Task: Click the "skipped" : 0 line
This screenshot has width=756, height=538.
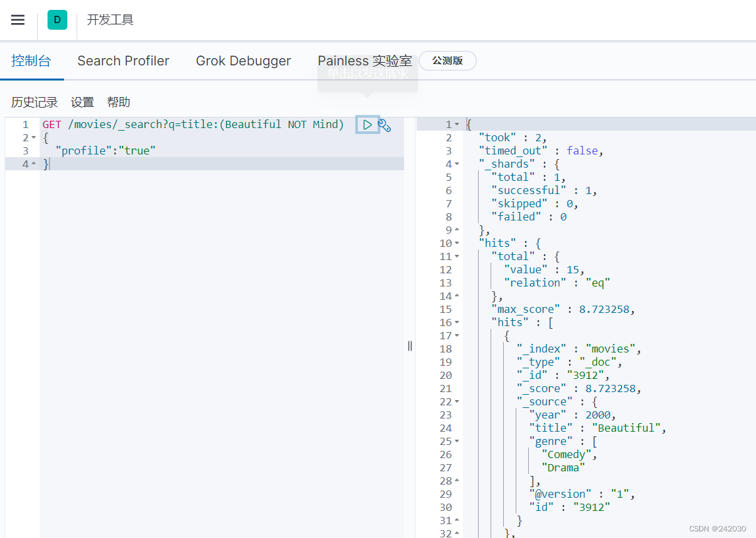Action: pos(535,204)
